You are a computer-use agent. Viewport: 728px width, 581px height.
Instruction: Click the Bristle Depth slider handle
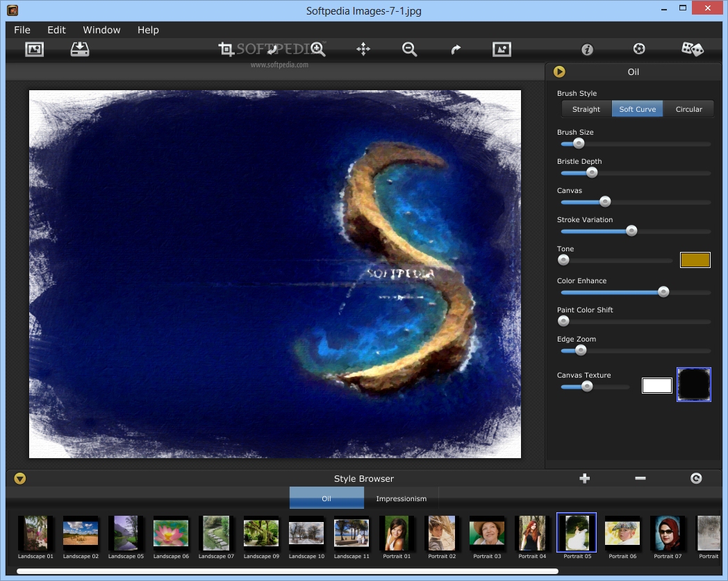tap(592, 173)
